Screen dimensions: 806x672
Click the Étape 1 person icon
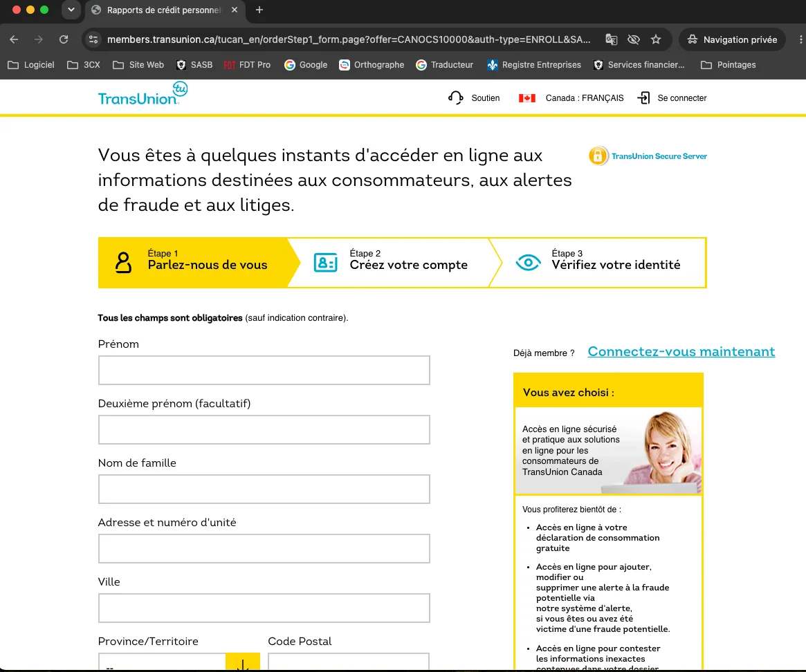[x=123, y=263]
